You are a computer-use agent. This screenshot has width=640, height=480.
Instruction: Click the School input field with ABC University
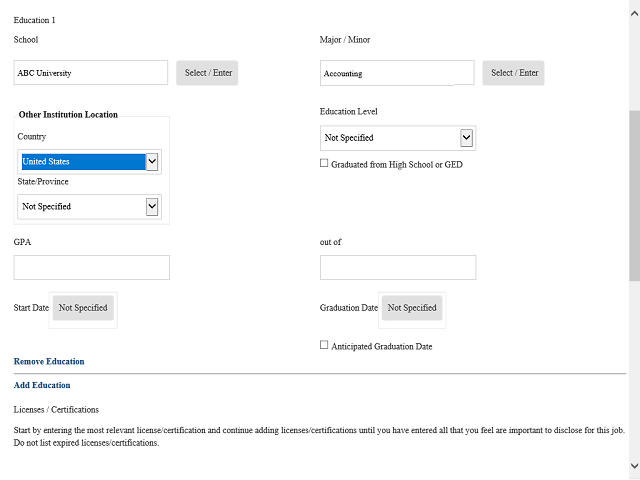(x=91, y=73)
